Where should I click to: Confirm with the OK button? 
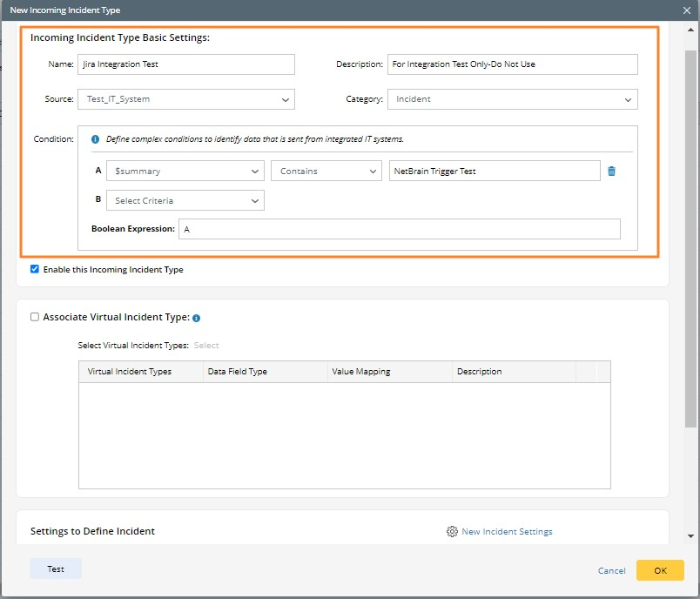point(660,569)
